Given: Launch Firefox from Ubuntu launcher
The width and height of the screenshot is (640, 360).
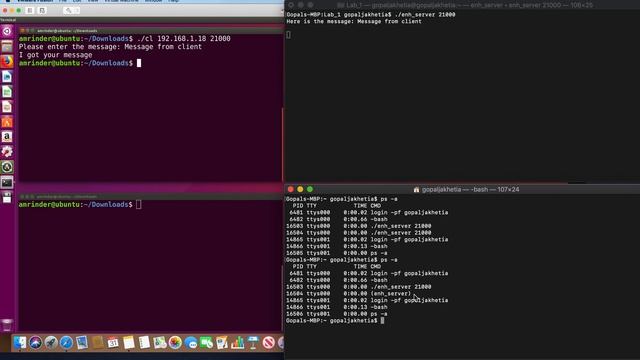Looking at the screenshot, I should (7, 62).
